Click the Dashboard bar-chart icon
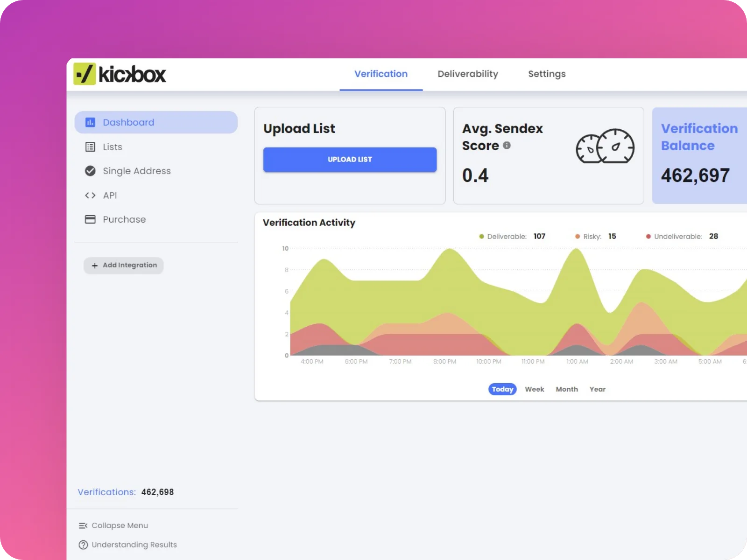 (x=90, y=122)
